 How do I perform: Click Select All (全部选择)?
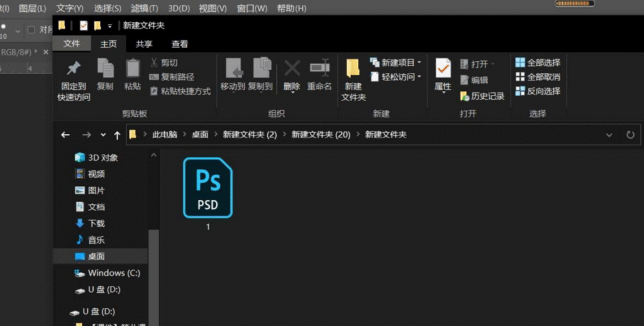(x=538, y=62)
